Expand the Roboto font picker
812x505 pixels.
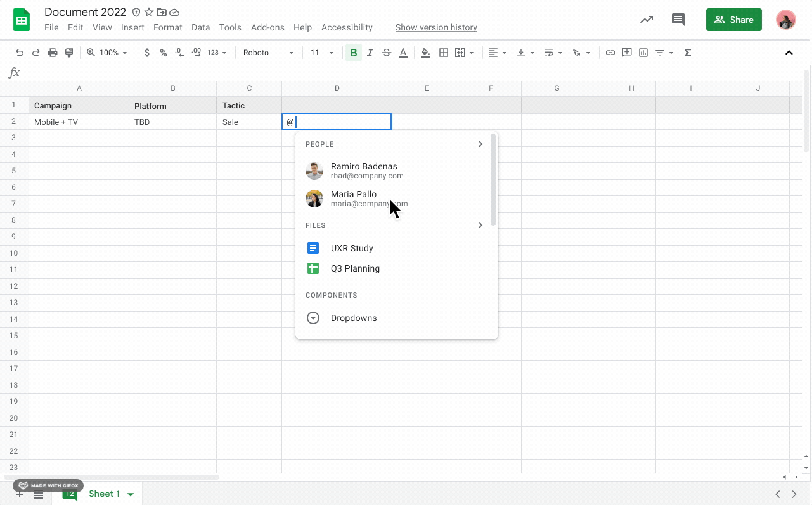click(268, 53)
